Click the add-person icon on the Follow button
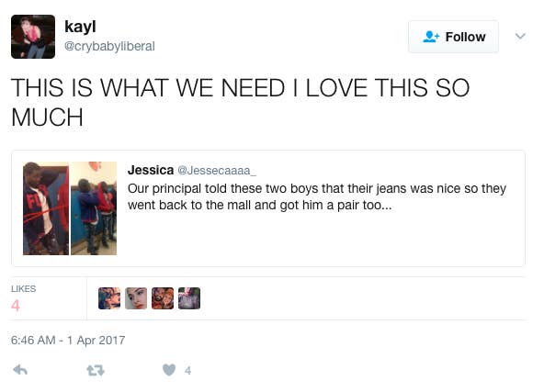The image size is (544, 392). coord(431,37)
